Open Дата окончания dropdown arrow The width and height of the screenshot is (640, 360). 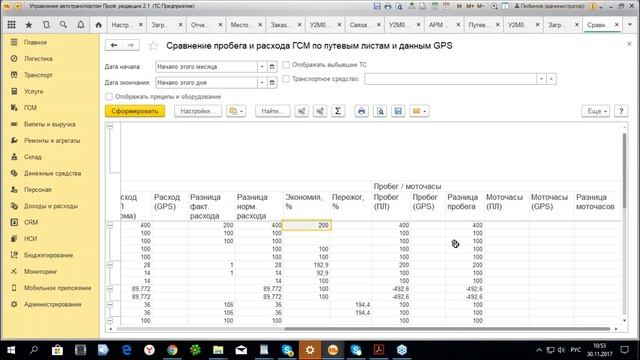262,82
